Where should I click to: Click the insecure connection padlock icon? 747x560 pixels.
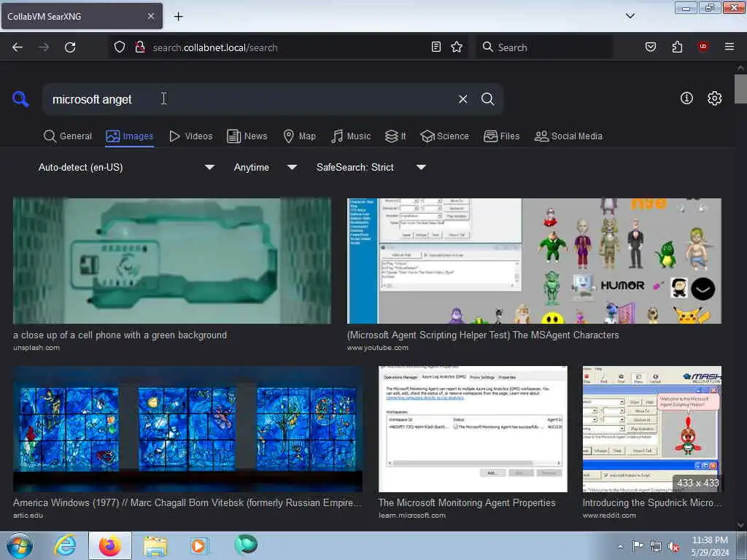click(x=140, y=47)
